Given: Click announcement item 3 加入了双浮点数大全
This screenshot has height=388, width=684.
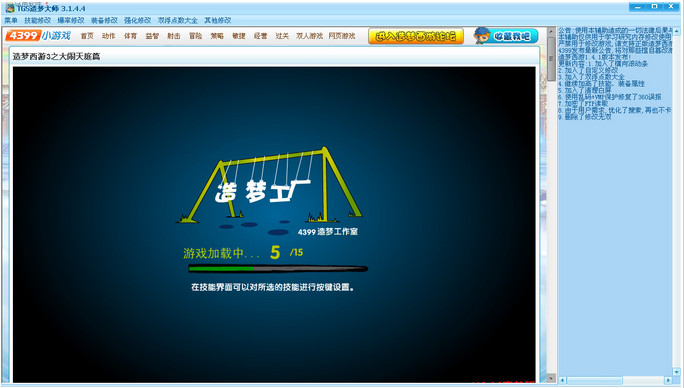Looking at the screenshot, I should tap(591, 76).
